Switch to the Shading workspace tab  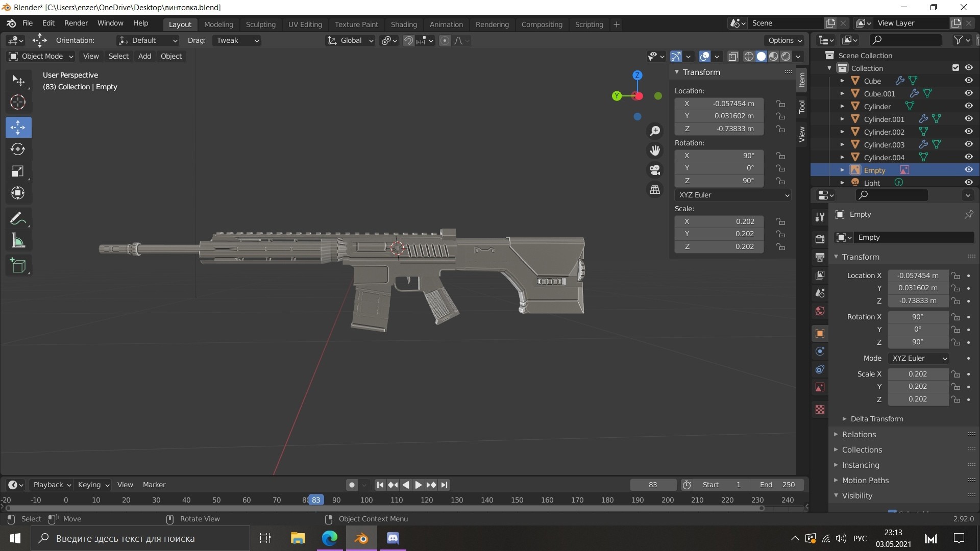[404, 24]
